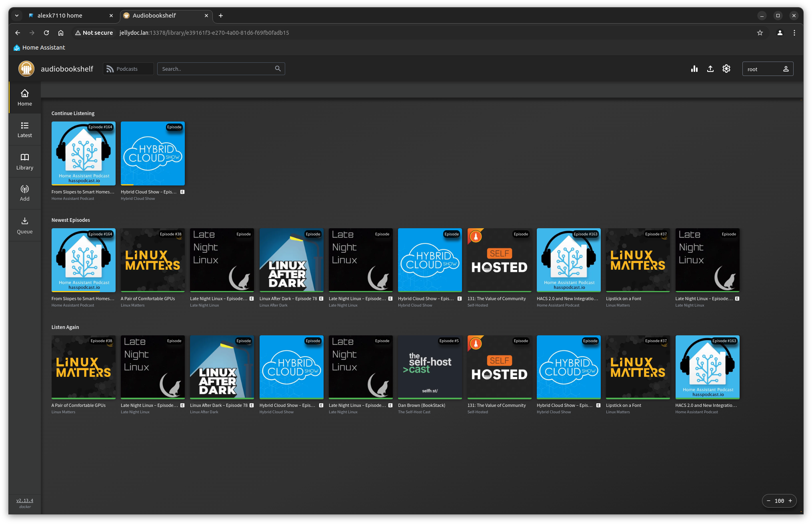Decrease cover size with minus button

(x=768, y=500)
